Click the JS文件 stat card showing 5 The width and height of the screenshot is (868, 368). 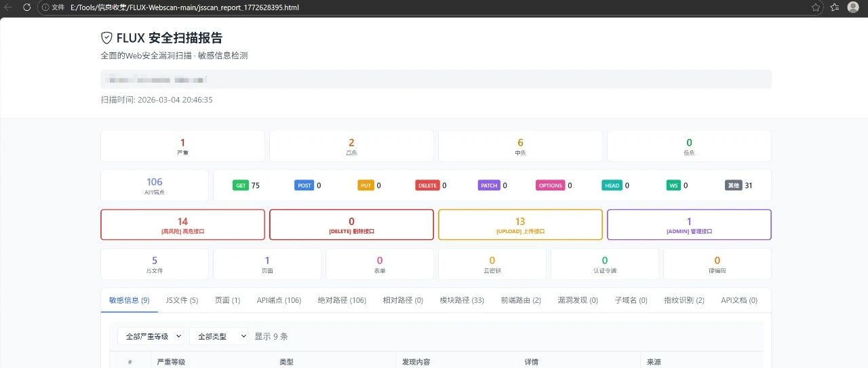[155, 264]
